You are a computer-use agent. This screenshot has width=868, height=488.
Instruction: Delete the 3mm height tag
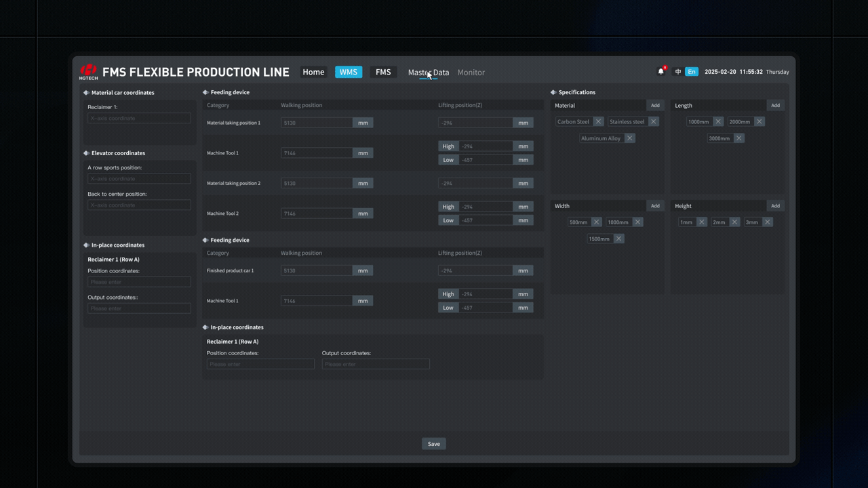coord(767,222)
